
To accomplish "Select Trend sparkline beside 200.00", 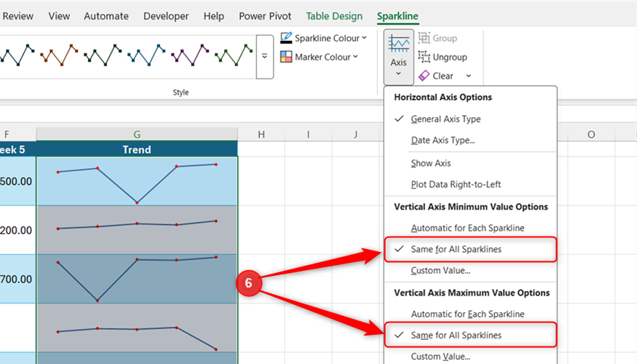I will pyautogui.click(x=137, y=230).
